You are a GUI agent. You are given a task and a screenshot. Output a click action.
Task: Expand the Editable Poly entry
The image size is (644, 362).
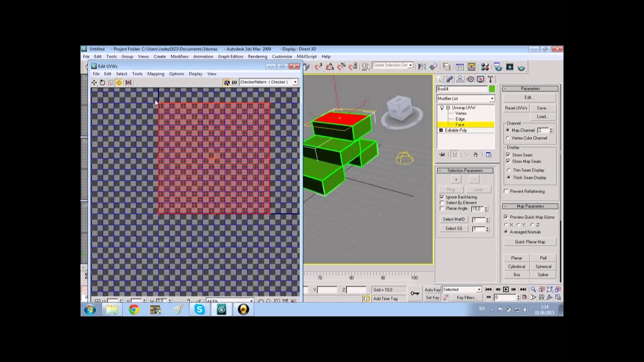click(x=441, y=130)
